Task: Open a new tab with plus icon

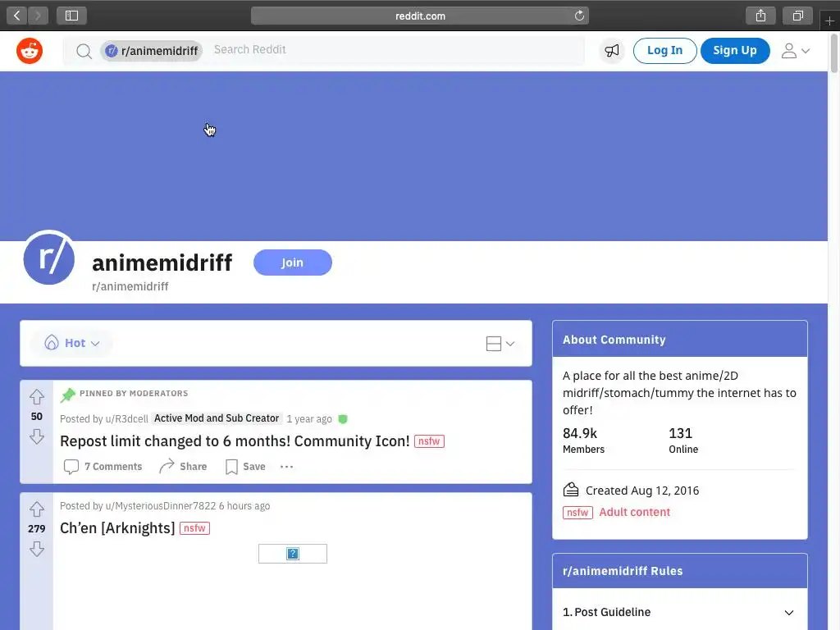Action: (x=830, y=21)
